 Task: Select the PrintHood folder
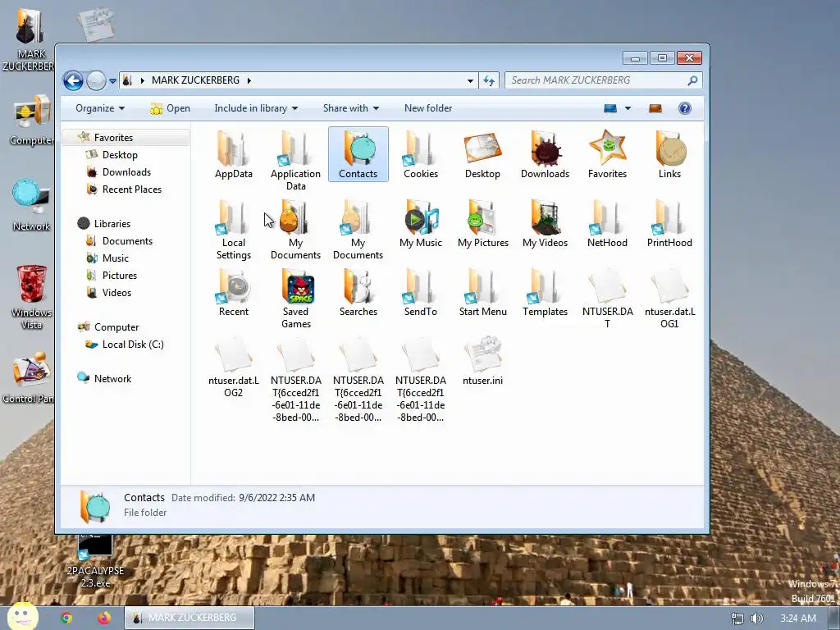click(669, 224)
